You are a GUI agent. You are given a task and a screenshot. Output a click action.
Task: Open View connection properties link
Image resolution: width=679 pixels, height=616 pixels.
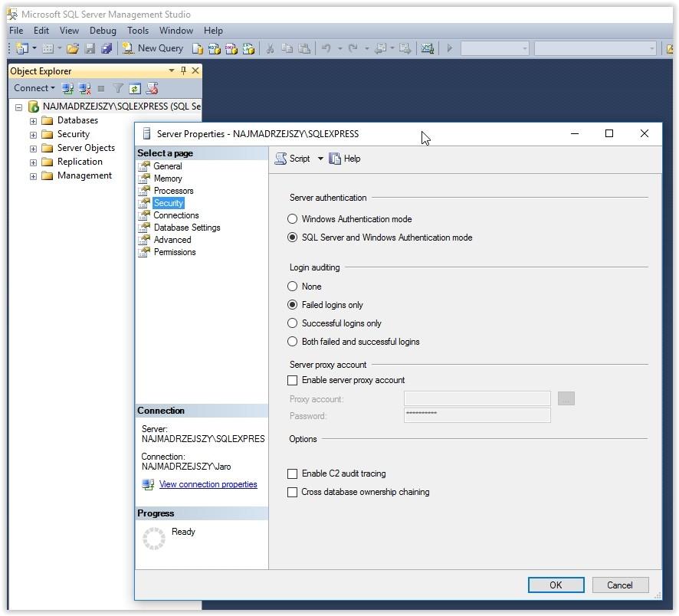click(208, 484)
